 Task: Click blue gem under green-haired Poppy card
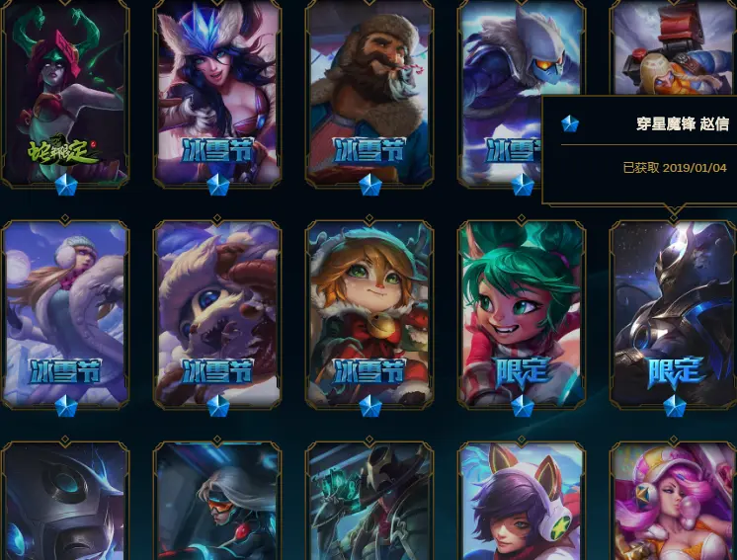[x=523, y=406]
